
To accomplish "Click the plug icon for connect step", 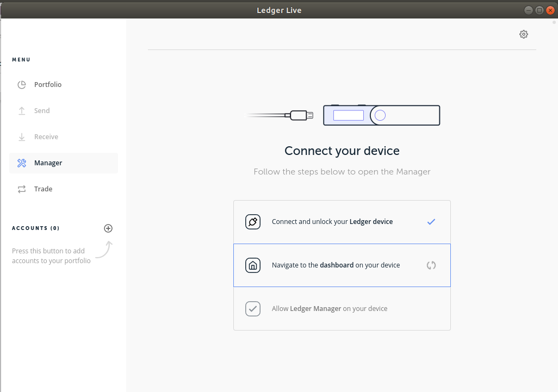I will [253, 222].
